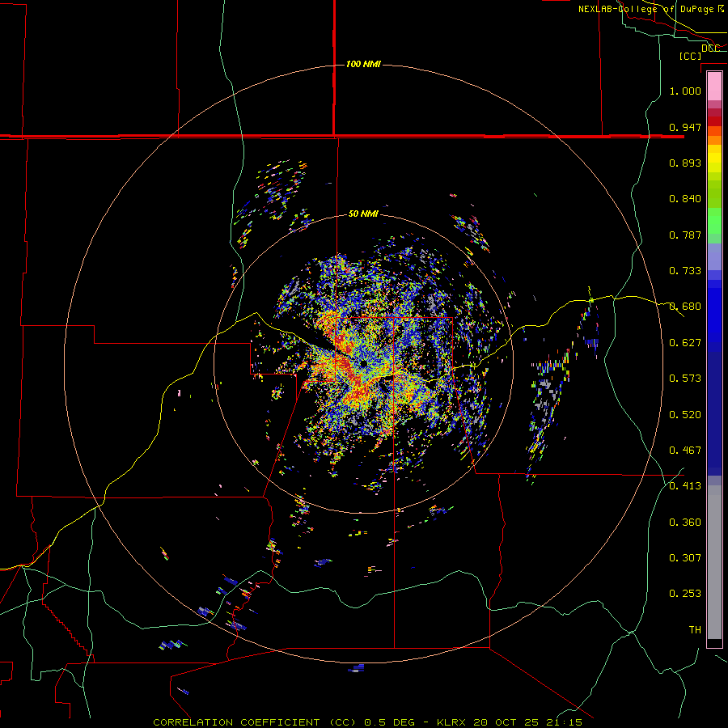Viewport: 728px width, 728px height.
Task: Click the 0.680 legend value
Action: pyautogui.click(x=685, y=307)
